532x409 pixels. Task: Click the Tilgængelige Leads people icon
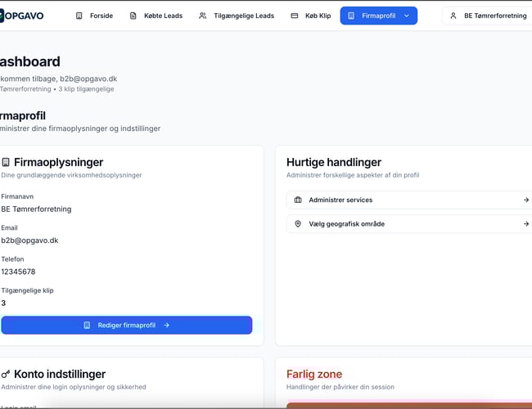(202, 16)
